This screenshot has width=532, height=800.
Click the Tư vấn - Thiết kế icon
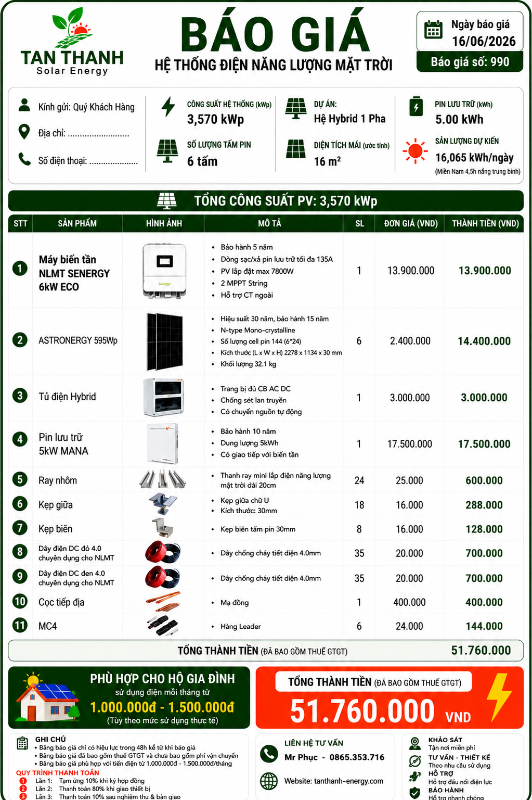(x=414, y=760)
